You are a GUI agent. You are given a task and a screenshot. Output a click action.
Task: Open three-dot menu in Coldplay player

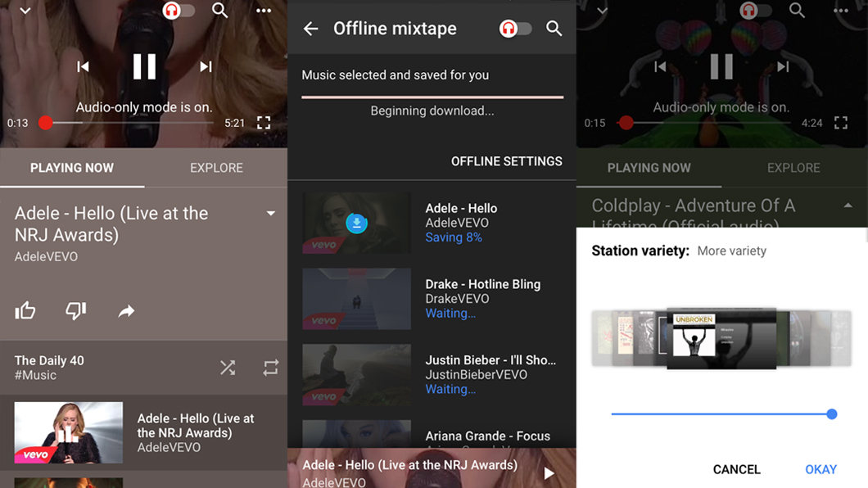(841, 11)
